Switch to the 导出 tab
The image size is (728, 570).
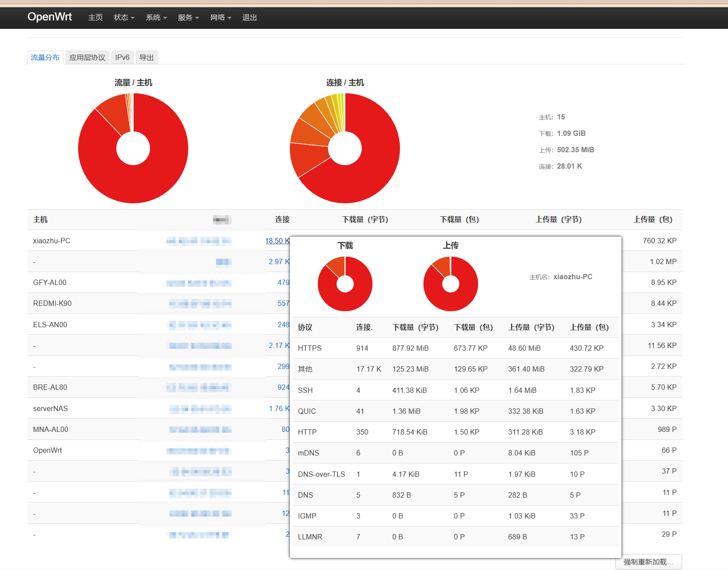tap(146, 57)
